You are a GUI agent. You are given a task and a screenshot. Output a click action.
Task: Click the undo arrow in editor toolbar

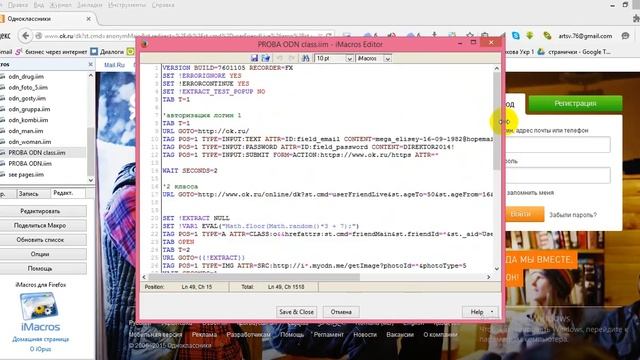[x=280, y=58]
